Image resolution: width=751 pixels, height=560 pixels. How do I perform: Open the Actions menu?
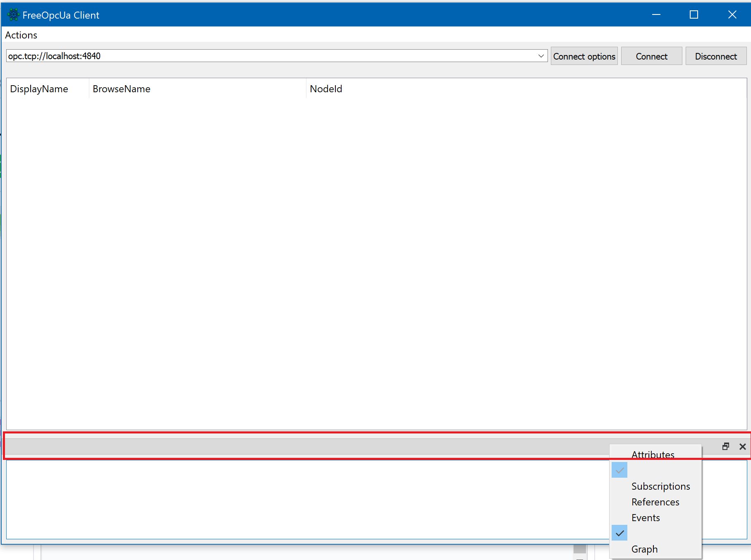point(21,35)
